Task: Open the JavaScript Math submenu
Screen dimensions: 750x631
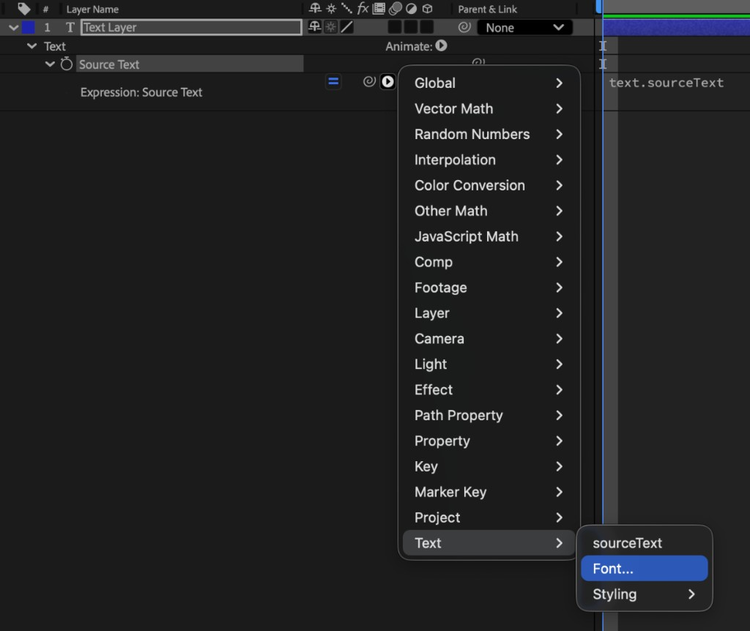Action: point(488,237)
